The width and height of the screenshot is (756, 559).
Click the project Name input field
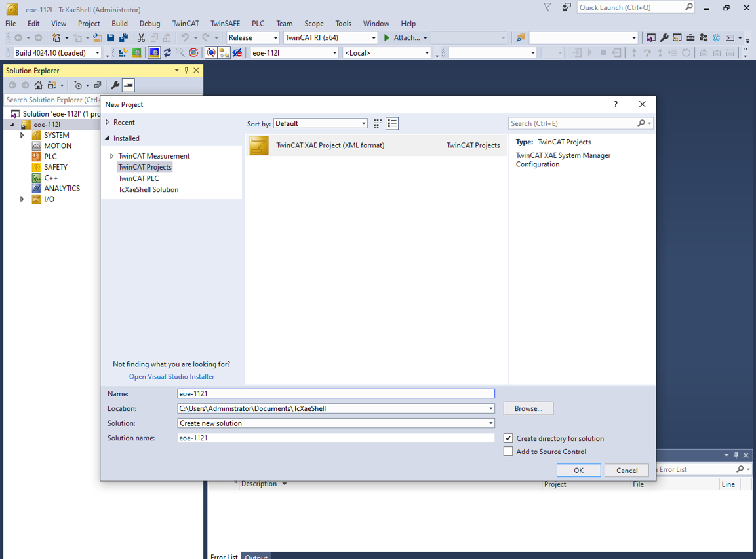coord(336,394)
